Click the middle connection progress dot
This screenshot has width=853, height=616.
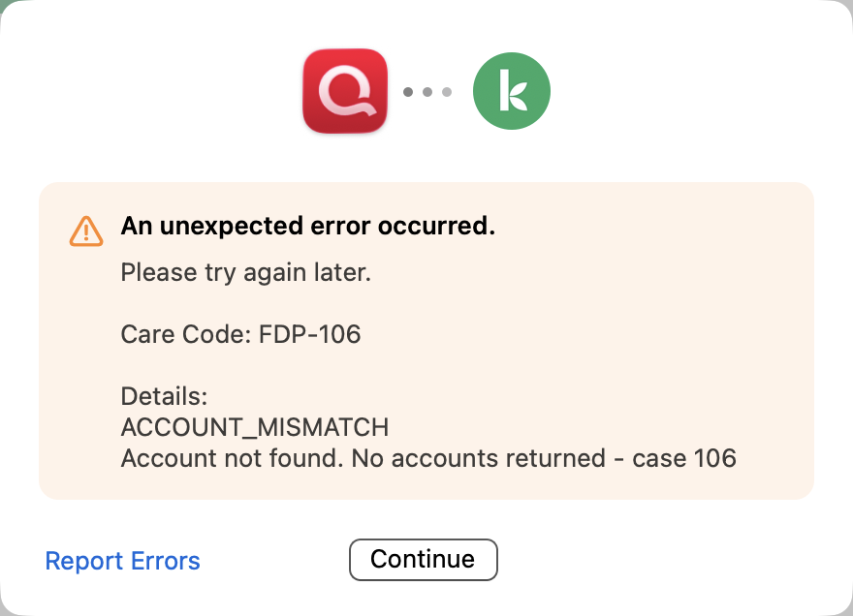tap(427, 92)
